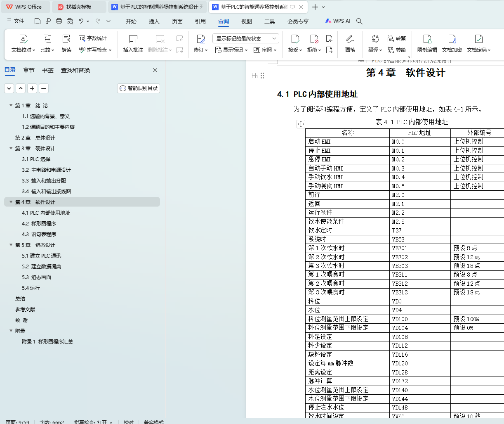
Task: Switch to the 引用 ribbon tab
Action: pos(200,21)
